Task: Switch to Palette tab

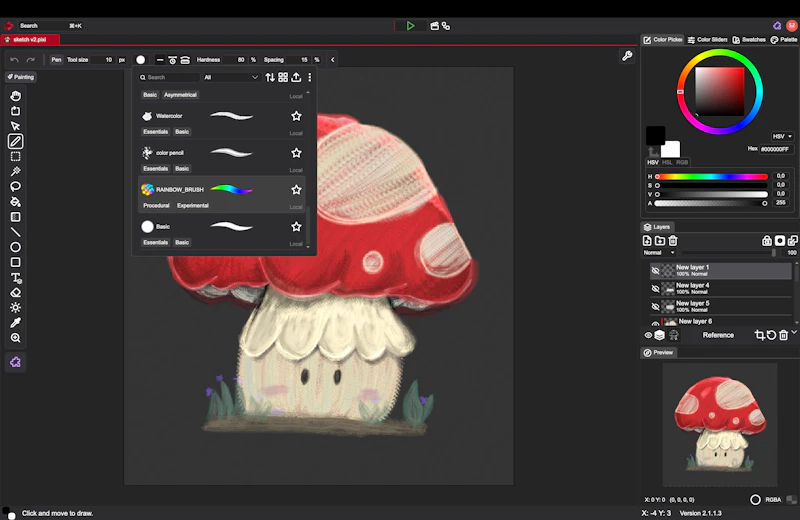Action: [784, 40]
